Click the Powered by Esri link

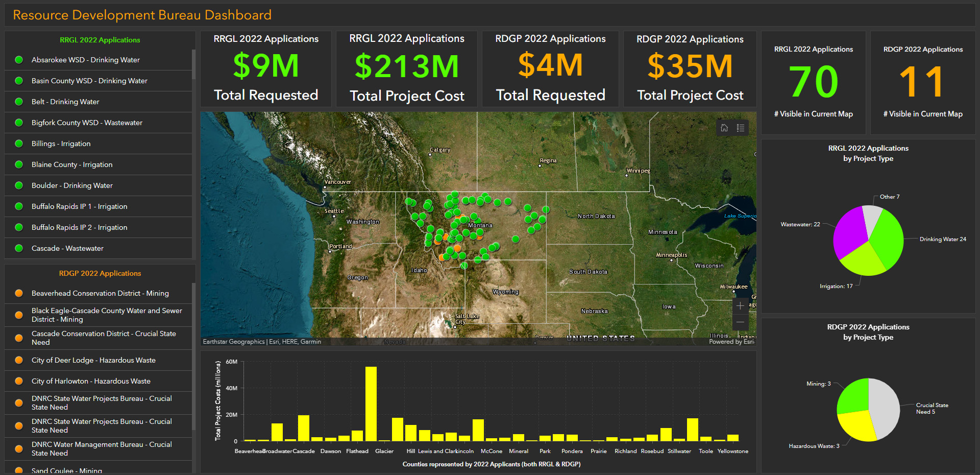731,342
